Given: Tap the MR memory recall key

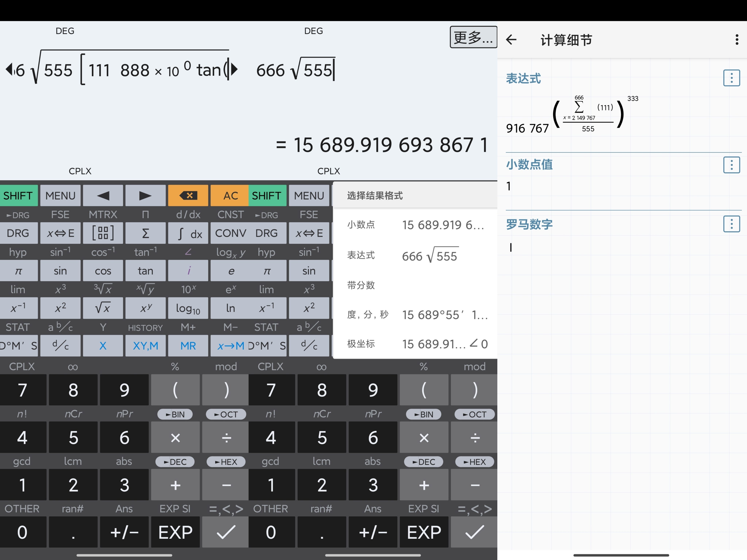Looking at the screenshot, I should point(188,345).
